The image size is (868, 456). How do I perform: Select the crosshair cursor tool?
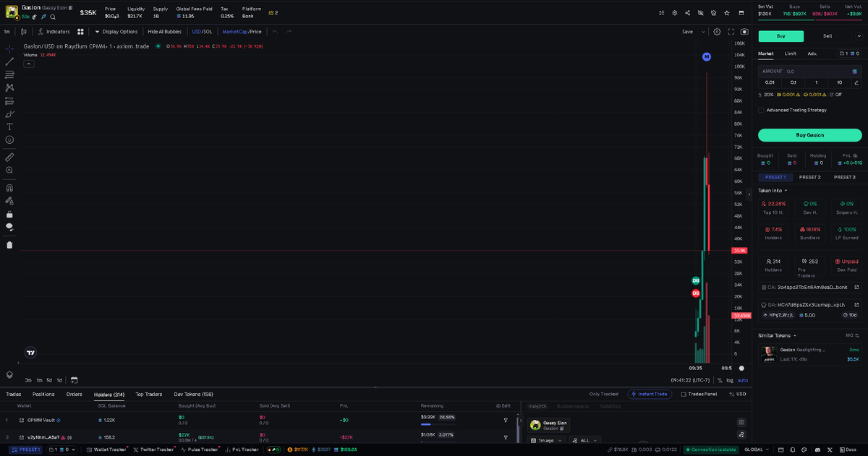point(9,48)
